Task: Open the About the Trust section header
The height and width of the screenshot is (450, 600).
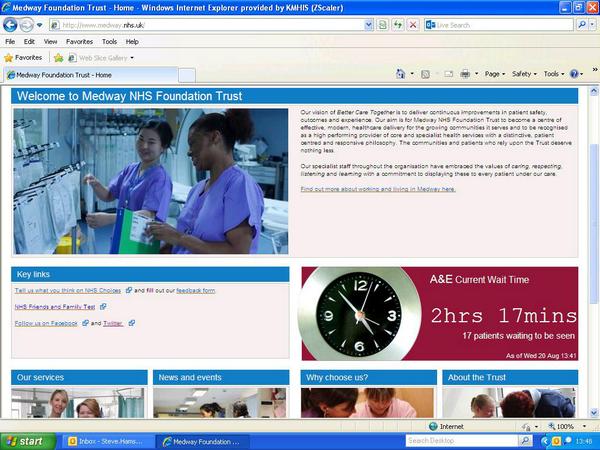Action: click(x=510, y=377)
